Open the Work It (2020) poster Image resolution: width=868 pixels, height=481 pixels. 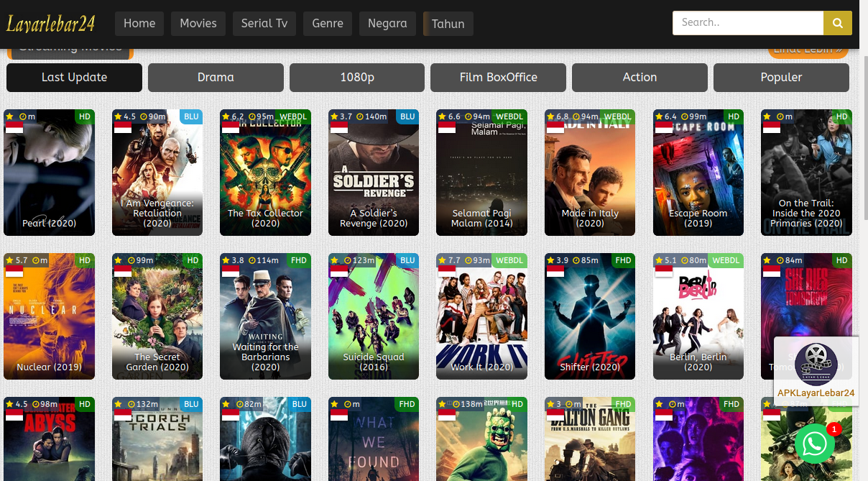481,316
